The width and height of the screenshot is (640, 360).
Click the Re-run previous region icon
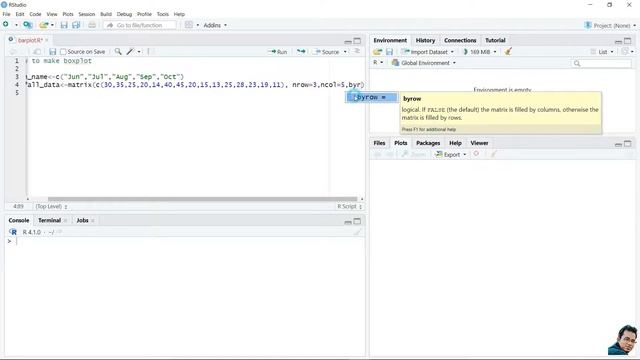click(301, 51)
